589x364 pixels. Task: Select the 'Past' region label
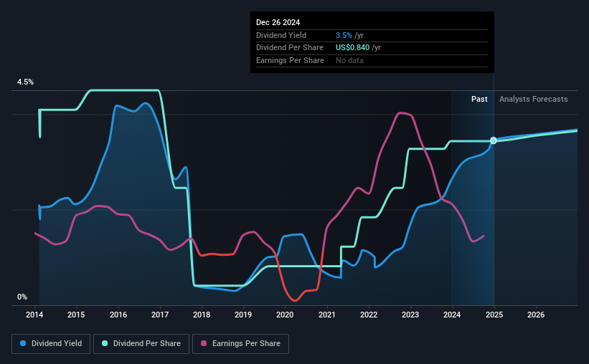(x=479, y=99)
